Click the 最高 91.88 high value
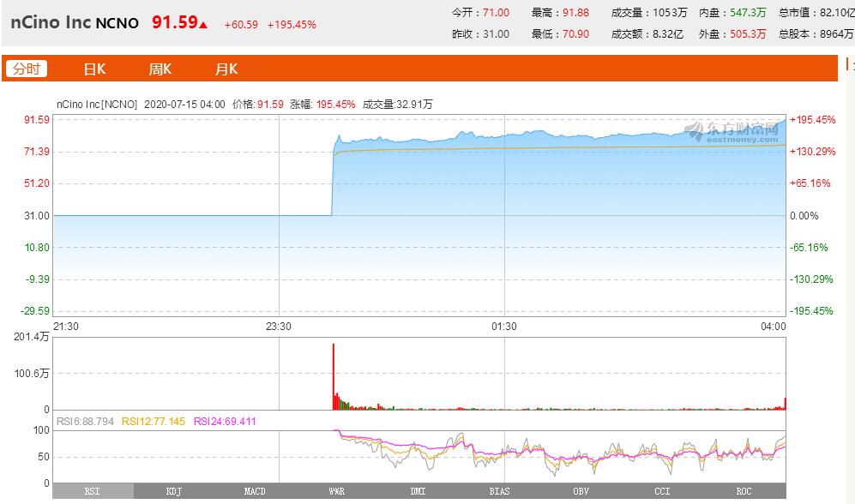This screenshot has height=504, width=855. point(575,13)
